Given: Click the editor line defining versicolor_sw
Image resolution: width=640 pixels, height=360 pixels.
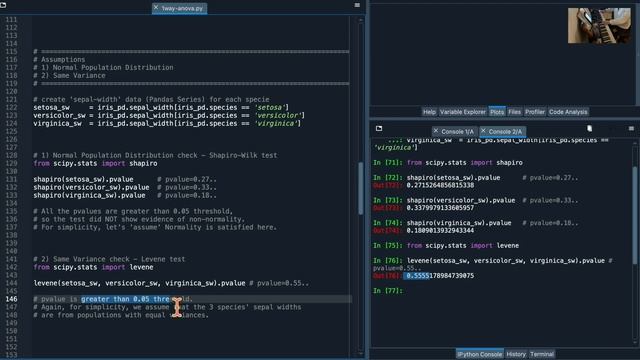Looking at the screenshot, I should coord(169,116).
